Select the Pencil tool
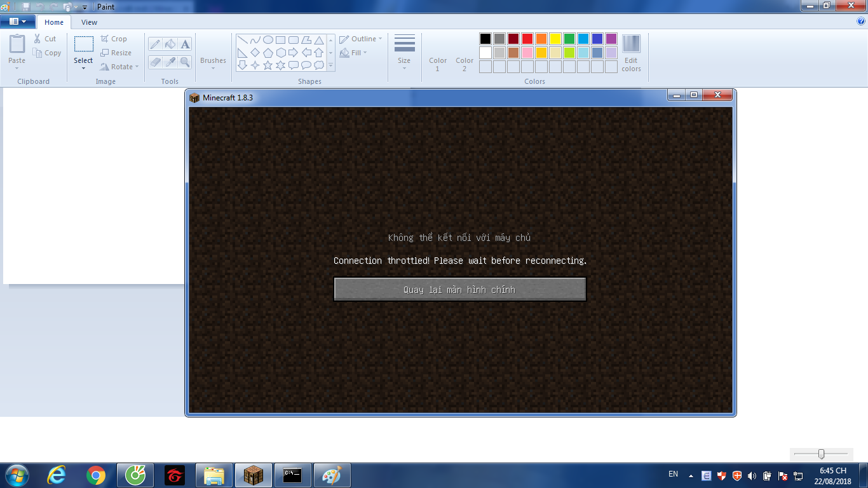This screenshot has width=868, height=488. 155,44
